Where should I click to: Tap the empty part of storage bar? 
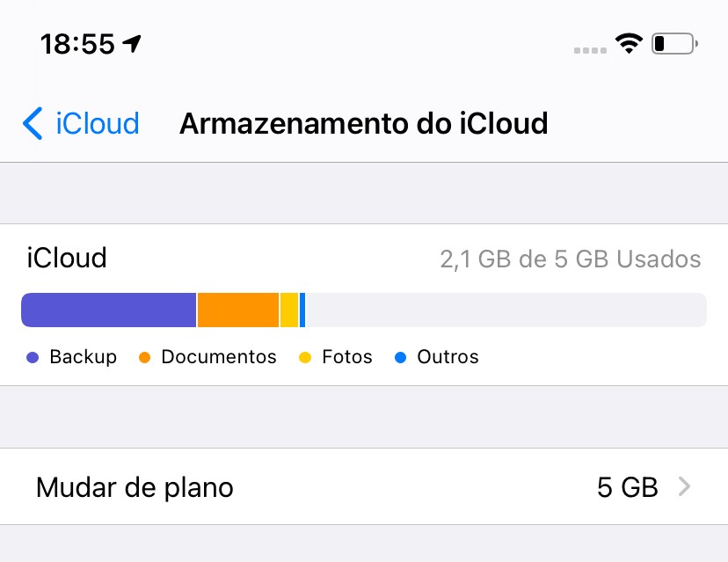[x=506, y=310]
